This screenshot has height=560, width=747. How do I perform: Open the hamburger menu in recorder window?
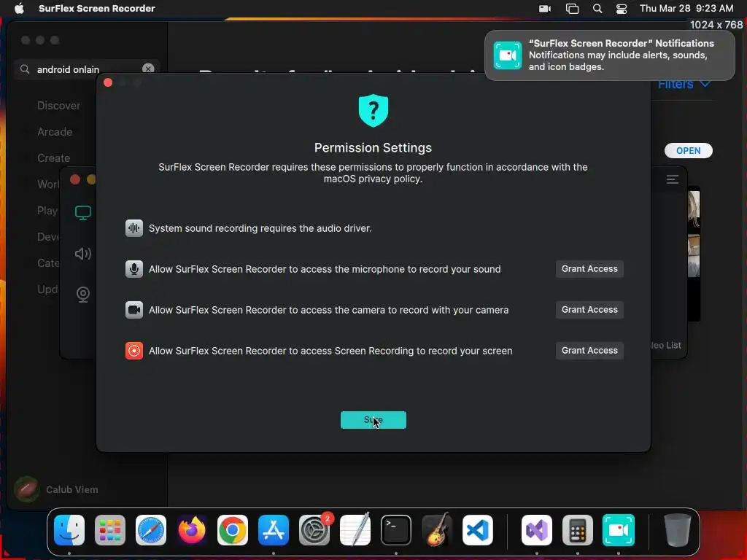pyautogui.click(x=672, y=179)
